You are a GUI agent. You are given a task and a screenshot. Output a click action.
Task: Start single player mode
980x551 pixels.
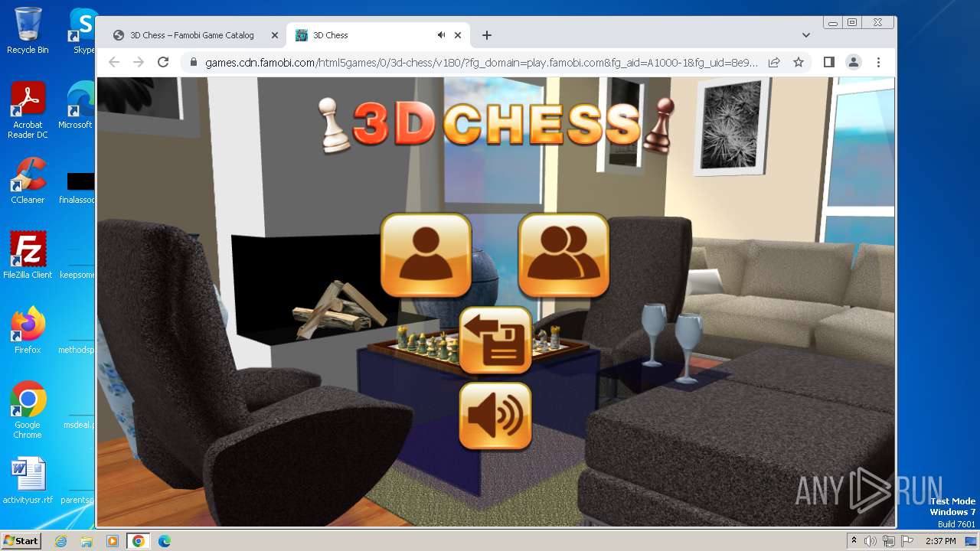(x=426, y=255)
